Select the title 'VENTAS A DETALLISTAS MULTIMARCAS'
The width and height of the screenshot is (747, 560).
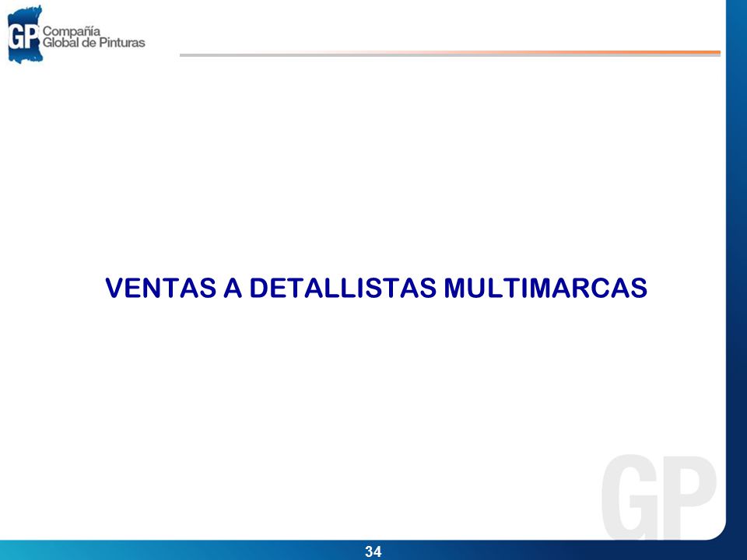(376, 288)
